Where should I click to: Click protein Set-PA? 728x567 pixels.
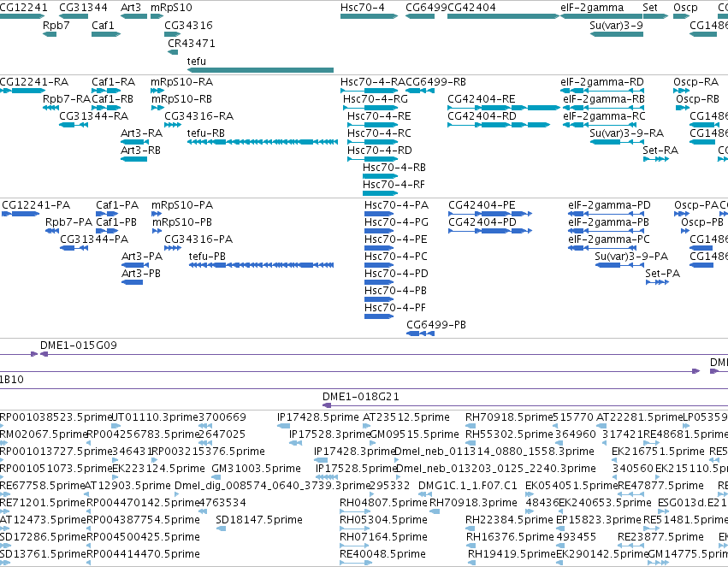pyautogui.click(x=658, y=282)
